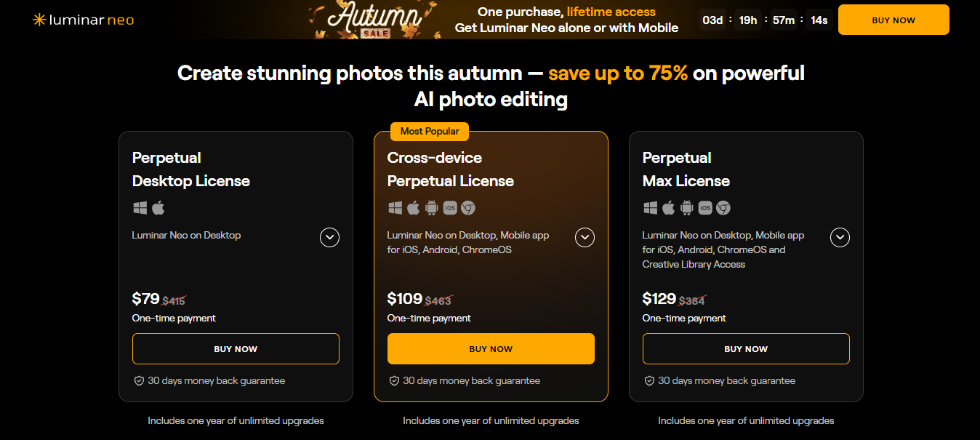Click the ChromeOS icon on Max License card
This screenshot has height=440, width=980.
click(x=723, y=207)
